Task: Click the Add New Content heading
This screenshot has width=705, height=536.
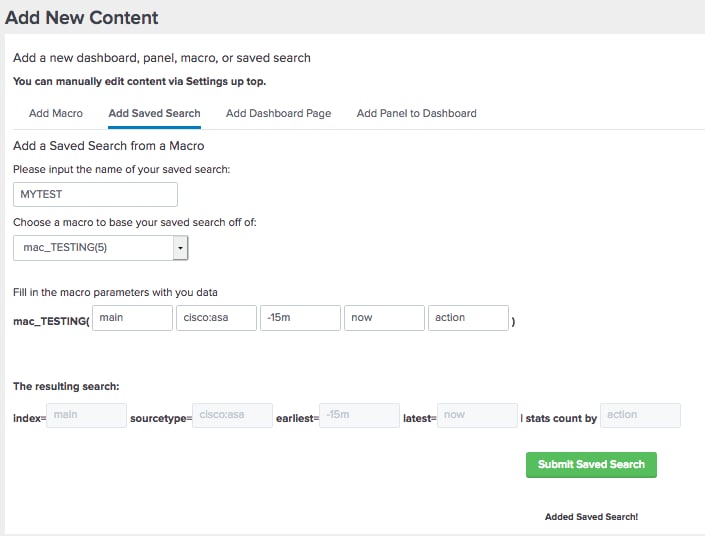Action: point(81,18)
